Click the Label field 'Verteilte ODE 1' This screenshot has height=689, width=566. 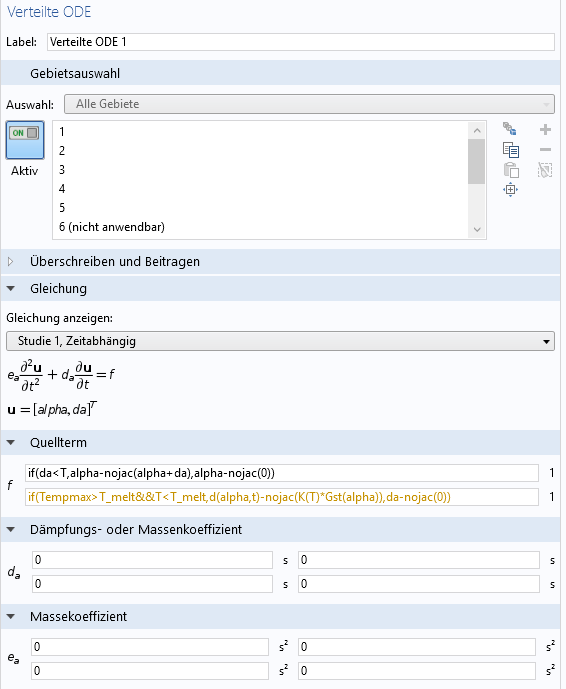(x=301, y=42)
